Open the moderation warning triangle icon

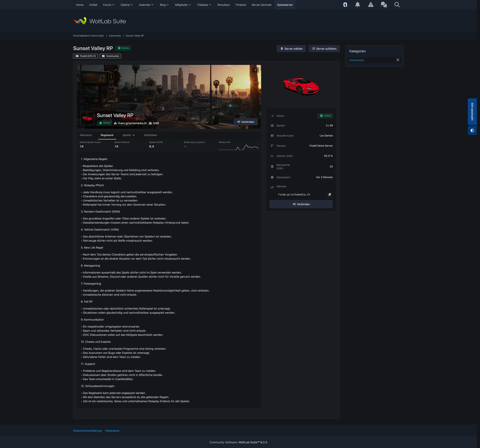click(x=371, y=5)
